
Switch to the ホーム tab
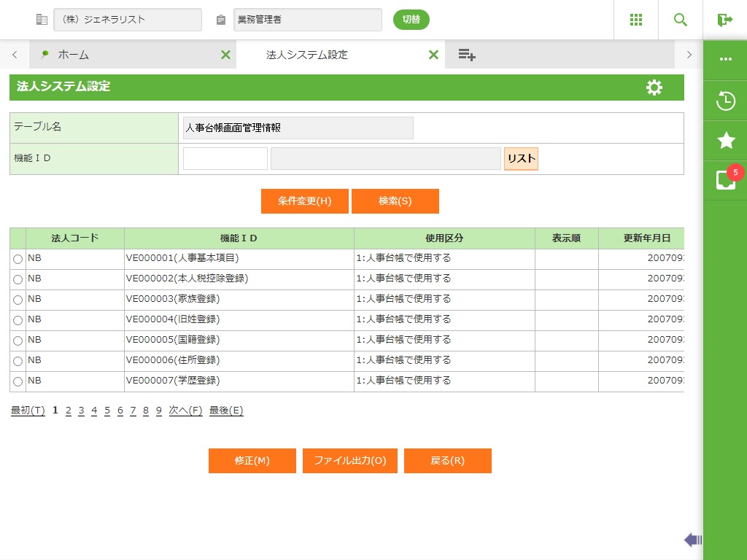(73, 55)
